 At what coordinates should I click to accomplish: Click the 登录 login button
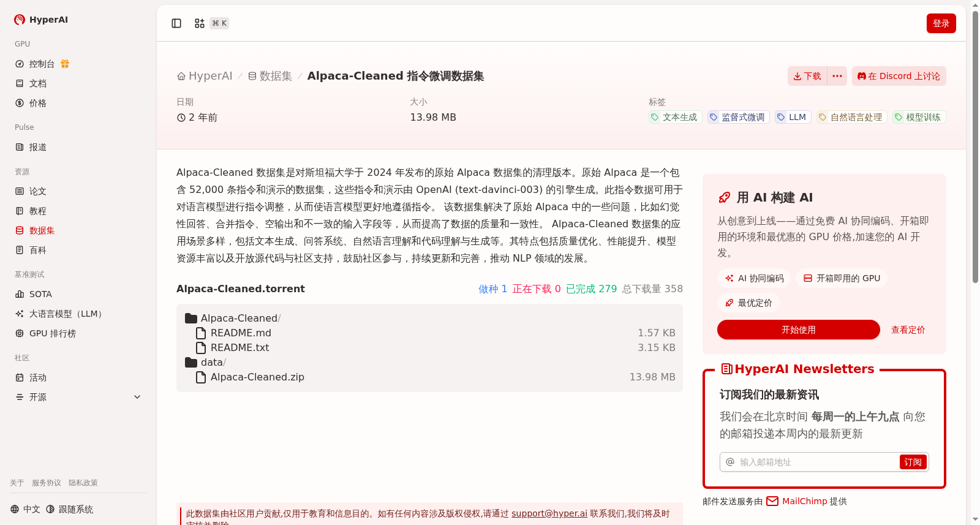[x=941, y=23]
